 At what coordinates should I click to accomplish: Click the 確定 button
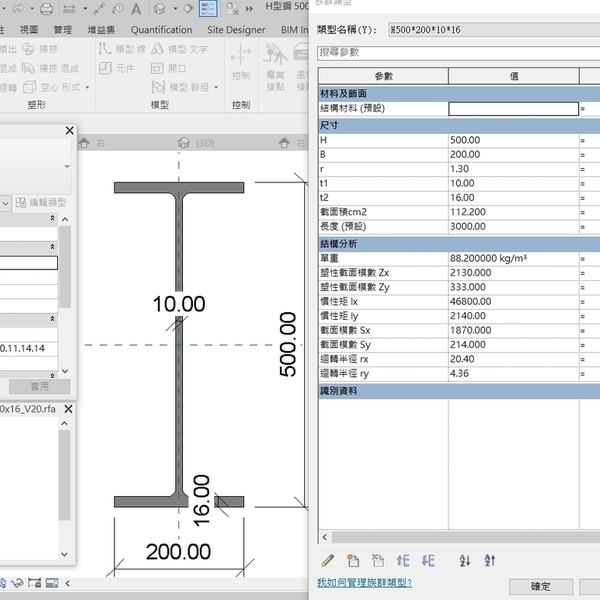[x=540, y=587]
